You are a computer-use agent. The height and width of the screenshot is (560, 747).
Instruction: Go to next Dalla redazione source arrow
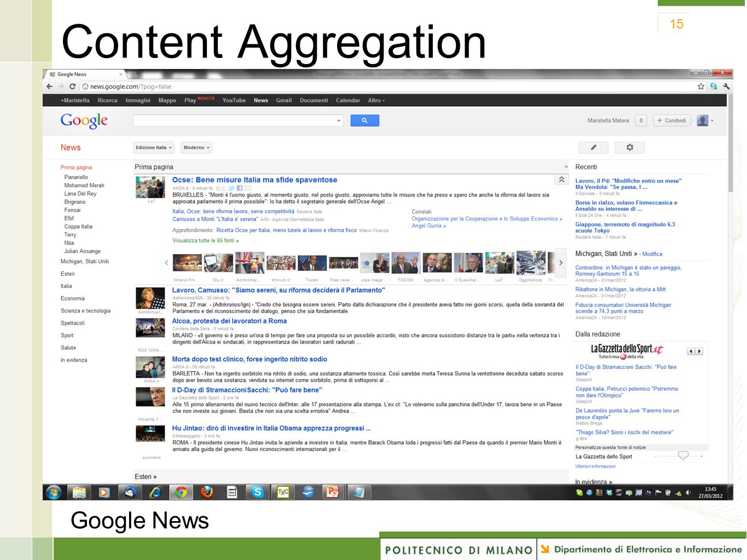pyautogui.click(x=699, y=351)
